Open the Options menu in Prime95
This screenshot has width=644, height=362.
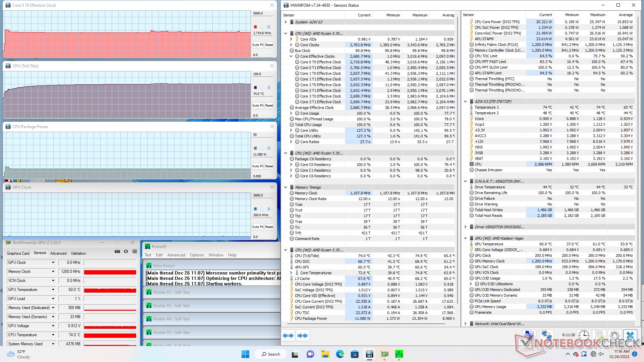tap(197, 255)
